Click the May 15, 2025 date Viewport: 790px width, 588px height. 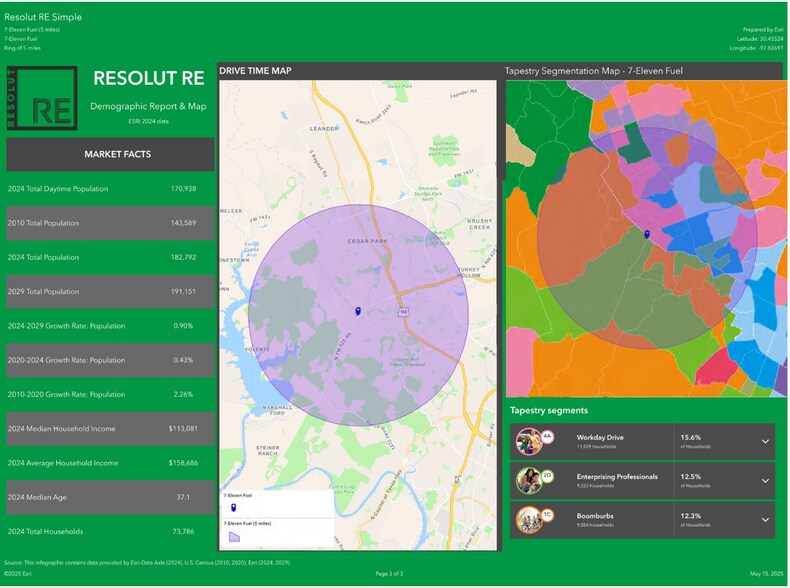click(x=766, y=573)
